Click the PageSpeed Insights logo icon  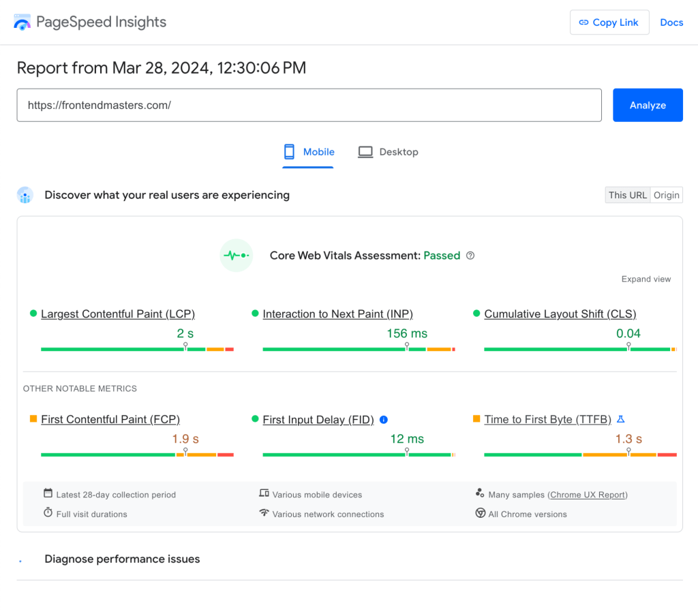22,22
